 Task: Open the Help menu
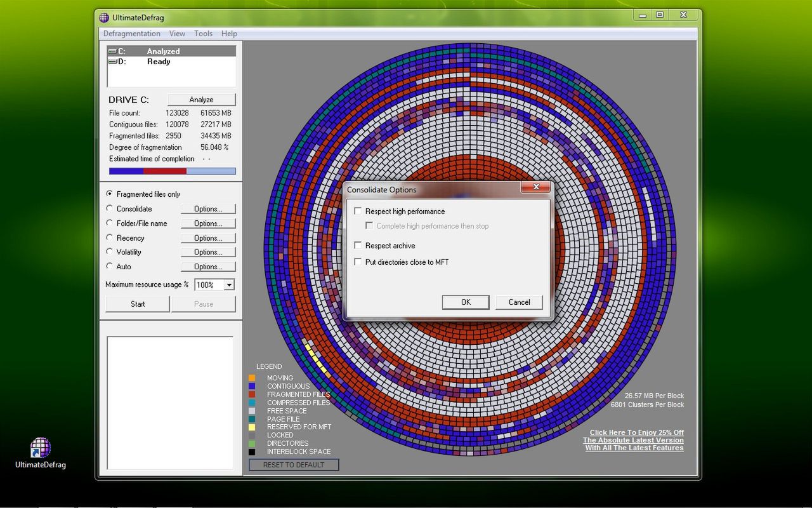tap(229, 34)
